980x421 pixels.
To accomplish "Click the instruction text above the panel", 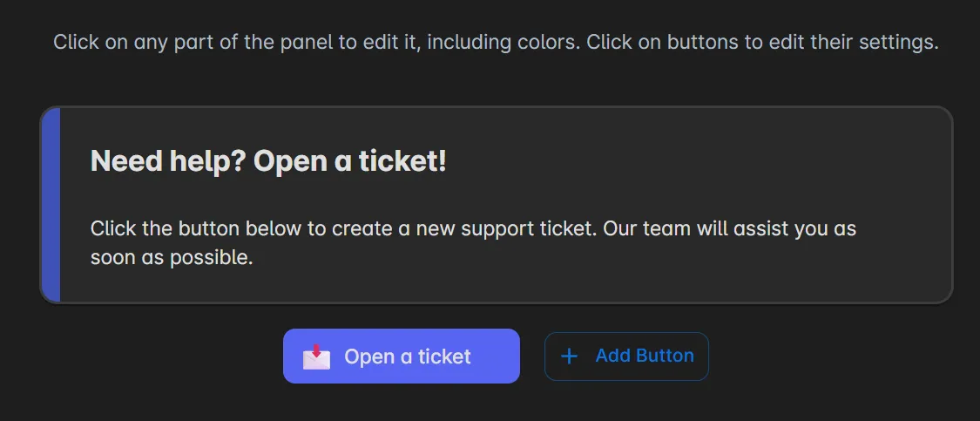I will point(496,43).
